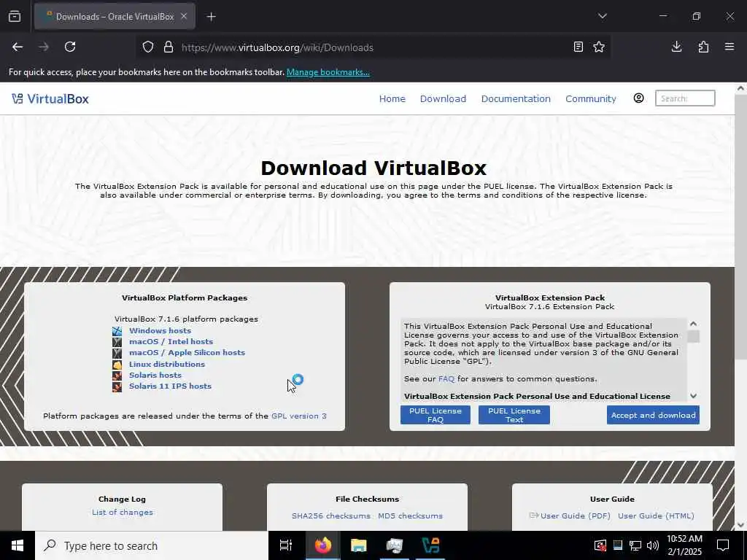
Task: Click the page scrollbar down arrow
Action: (741, 525)
